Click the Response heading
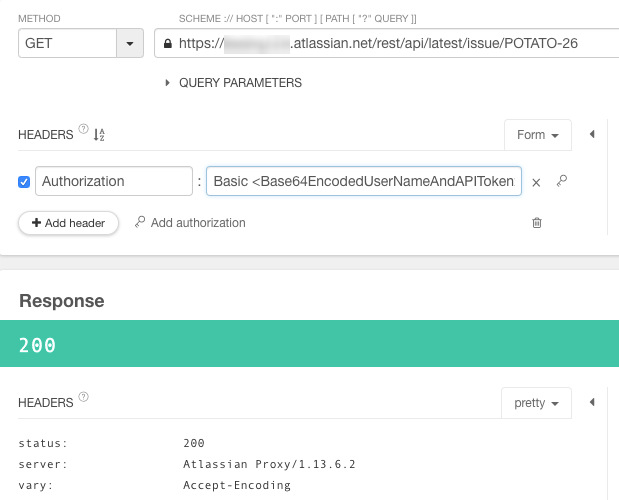Screen dimensions: 619x500 point(62,301)
